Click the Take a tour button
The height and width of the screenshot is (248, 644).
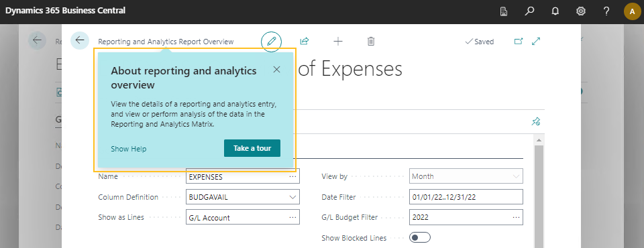[x=252, y=148]
